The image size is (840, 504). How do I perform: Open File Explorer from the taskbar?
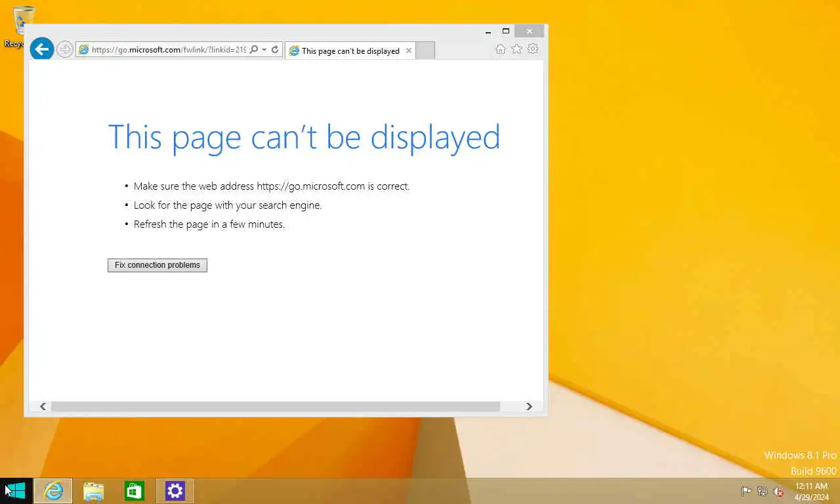coord(94,491)
